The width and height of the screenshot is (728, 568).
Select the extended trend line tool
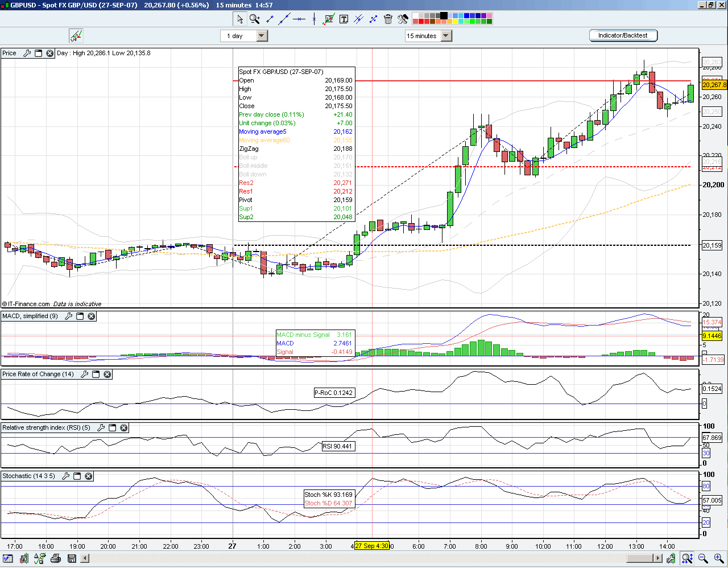pos(284,19)
